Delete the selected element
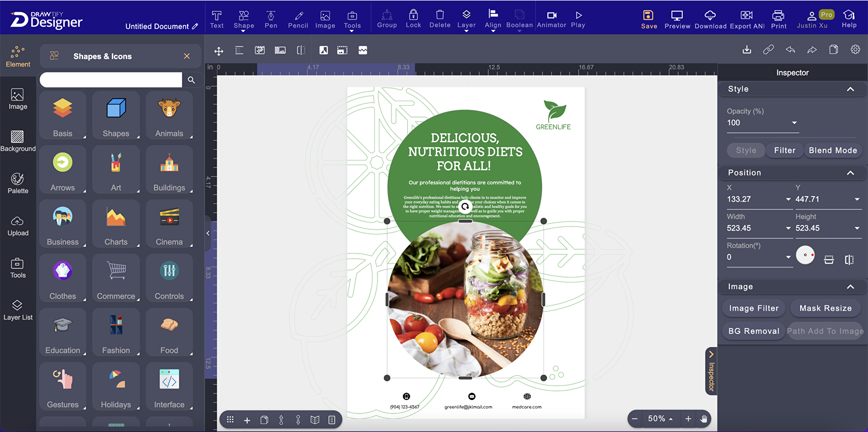 tap(440, 19)
